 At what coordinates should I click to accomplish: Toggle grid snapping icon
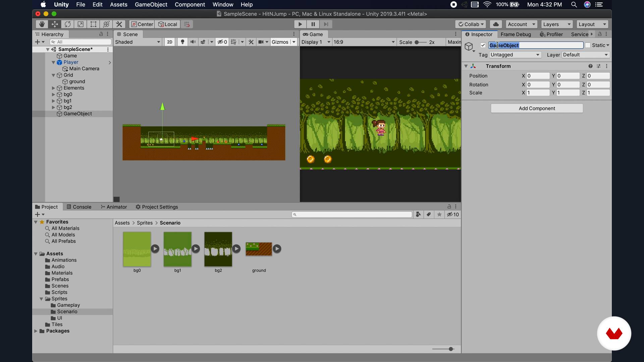[187, 24]
